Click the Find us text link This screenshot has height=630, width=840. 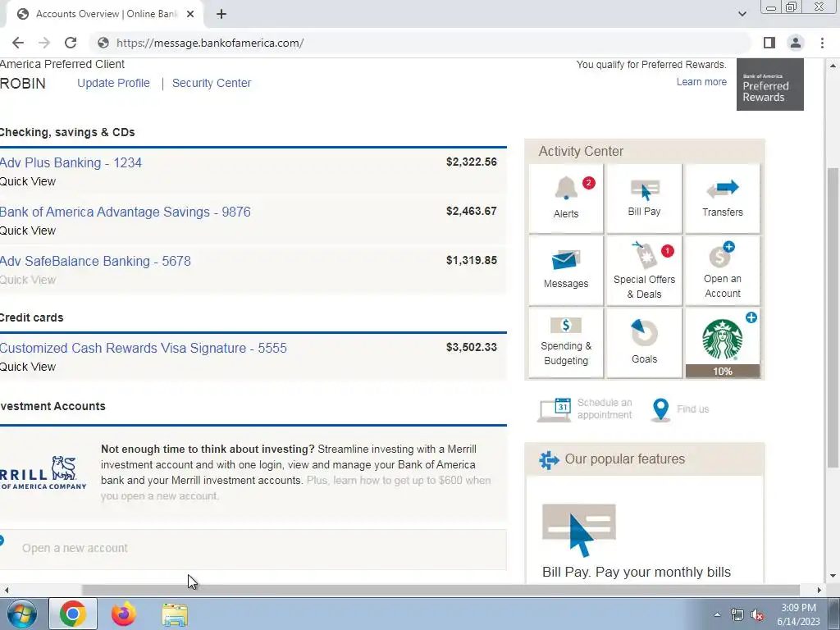click(x=692, y=409)
